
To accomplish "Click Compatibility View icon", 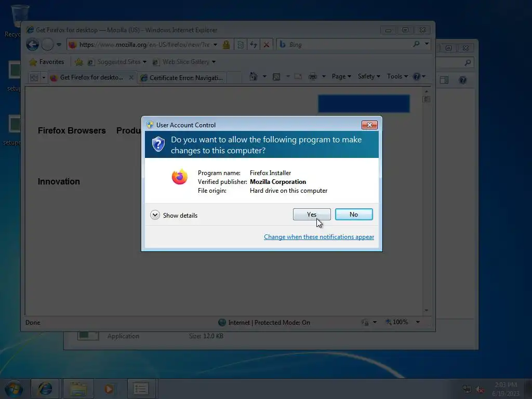I will tap(241, 45).
